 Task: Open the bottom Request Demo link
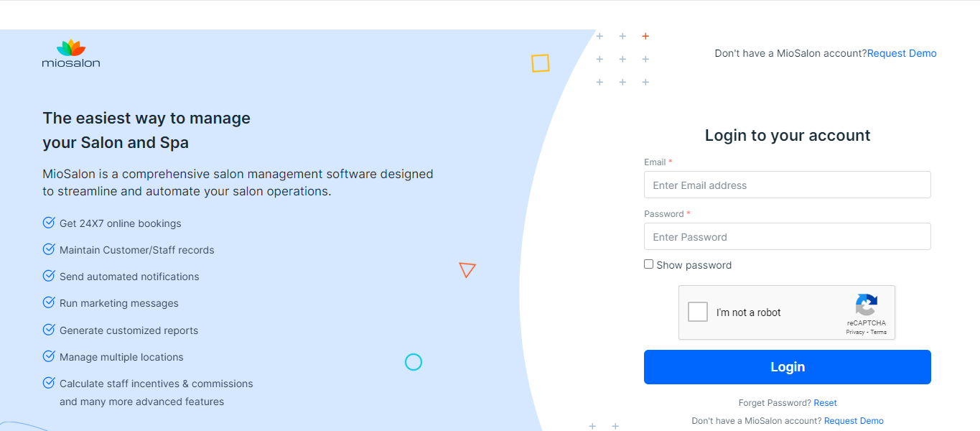click(x=854, y=421)
